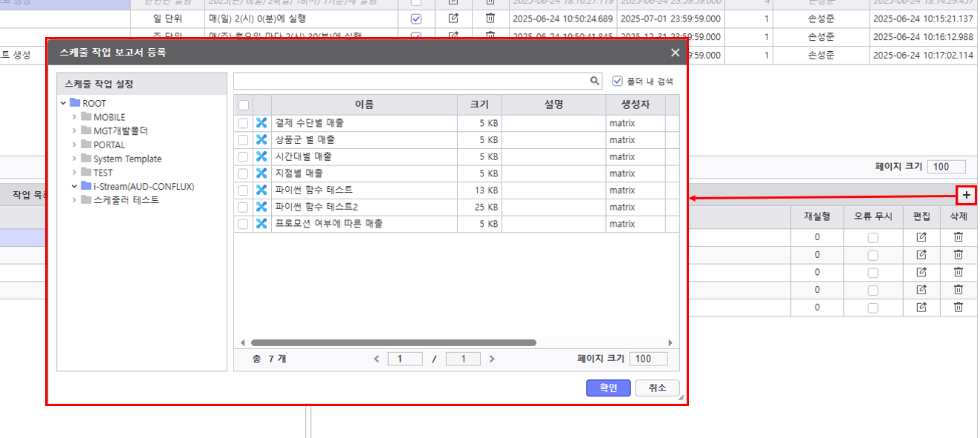Collapse the ROOT tree node
This screenshot has width=980, height=438.
click(64, 104)
